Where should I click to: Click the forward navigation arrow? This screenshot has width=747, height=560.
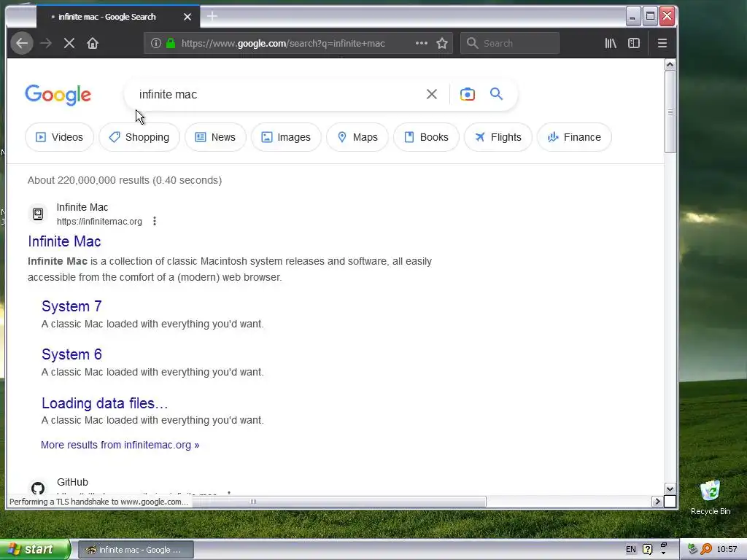coord(46,43)
